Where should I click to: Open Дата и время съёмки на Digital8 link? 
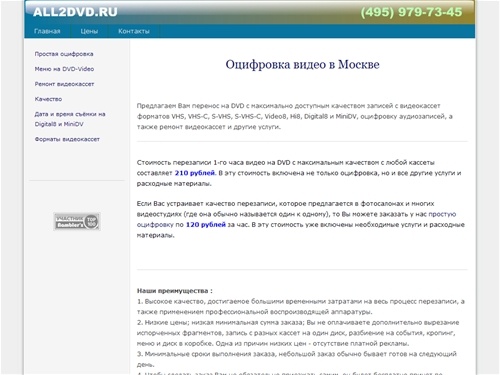(x=70, y=119)
